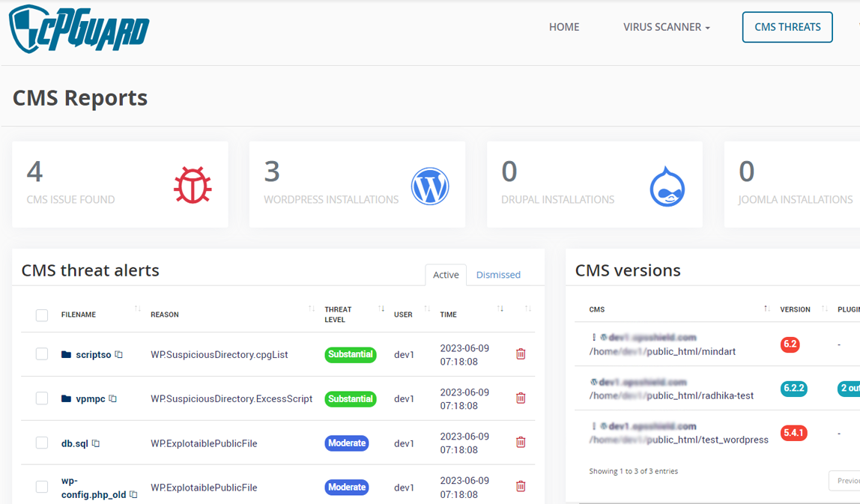
Task: Copy the scriptso path
Action: click(118, 355)
